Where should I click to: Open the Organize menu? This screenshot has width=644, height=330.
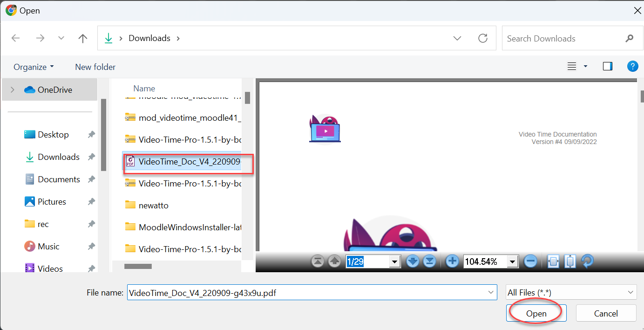[34, 67]
